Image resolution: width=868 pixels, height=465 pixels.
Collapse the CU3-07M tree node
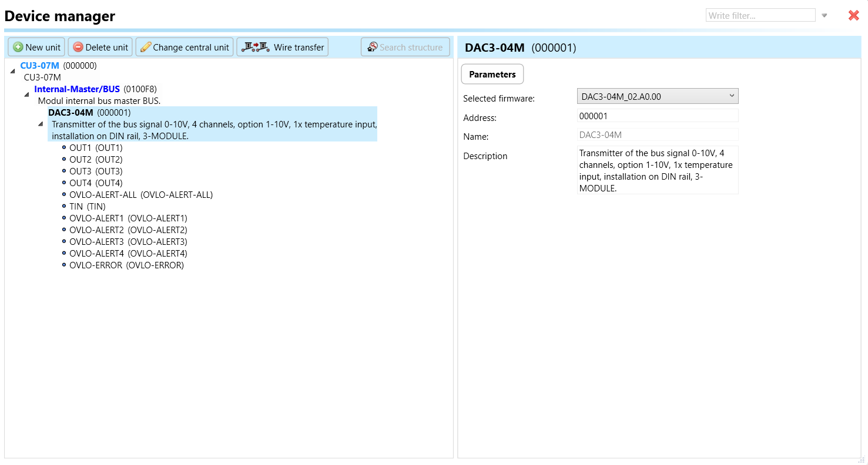pyautogui.click(x=13, y=71)
